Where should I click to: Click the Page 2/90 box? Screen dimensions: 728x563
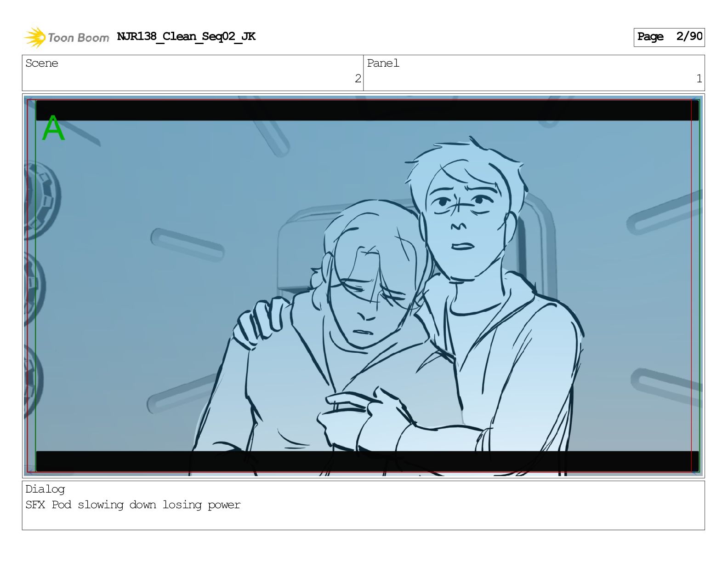669,37
